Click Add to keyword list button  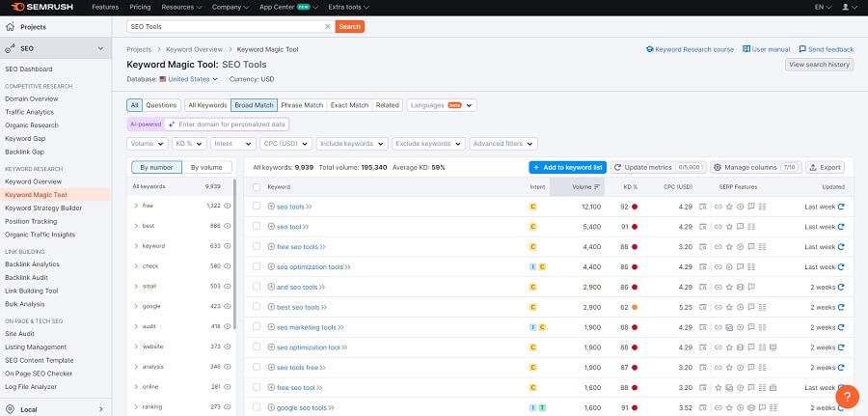(x=567, y=167)
